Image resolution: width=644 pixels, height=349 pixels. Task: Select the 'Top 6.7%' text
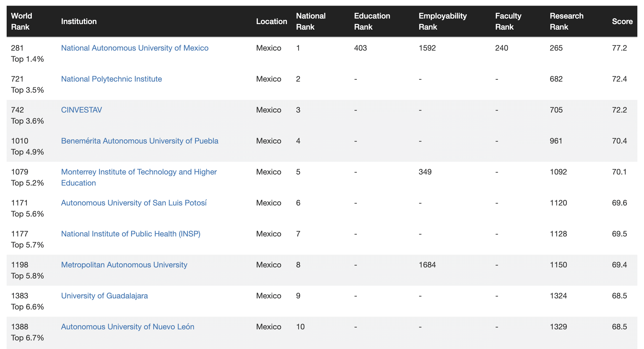coord(27,338)
